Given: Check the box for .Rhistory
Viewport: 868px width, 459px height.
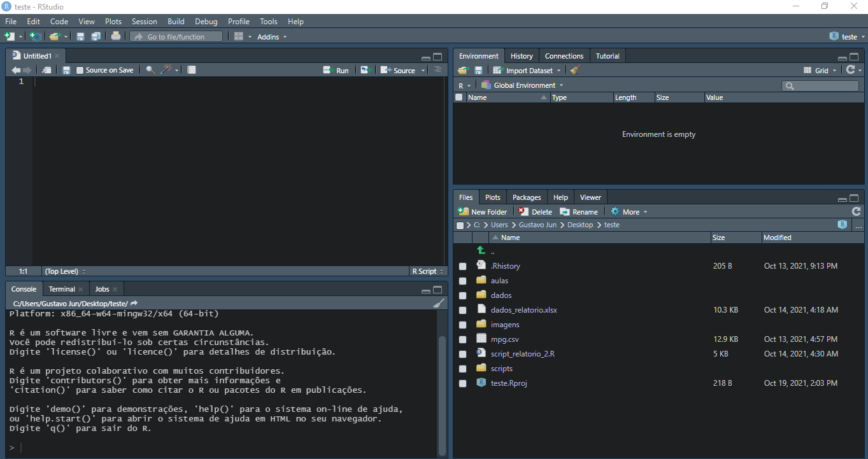Looking at the screenshot, I should coord(463,266).
